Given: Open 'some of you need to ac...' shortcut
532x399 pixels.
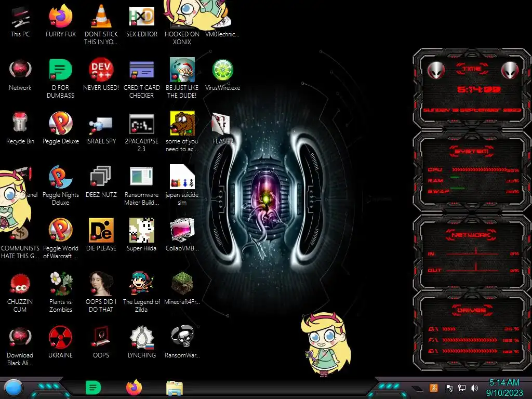Looking at the screenshot, I should 182,132.
